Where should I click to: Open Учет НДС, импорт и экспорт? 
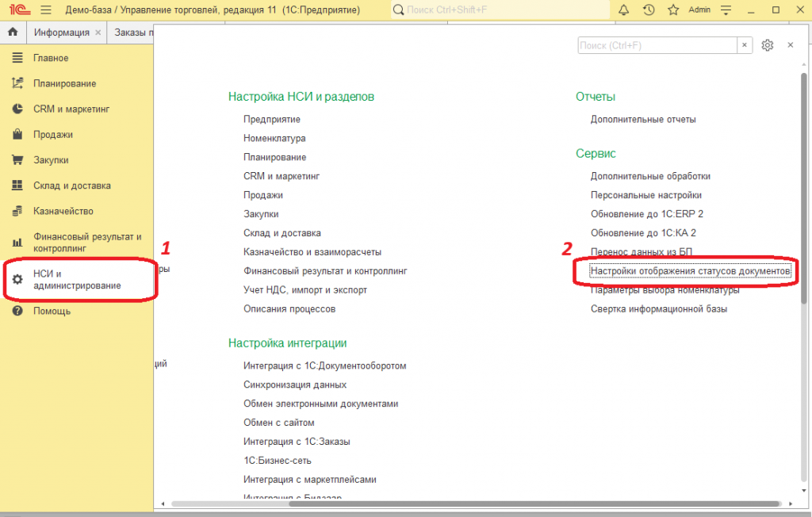[305, 290]
